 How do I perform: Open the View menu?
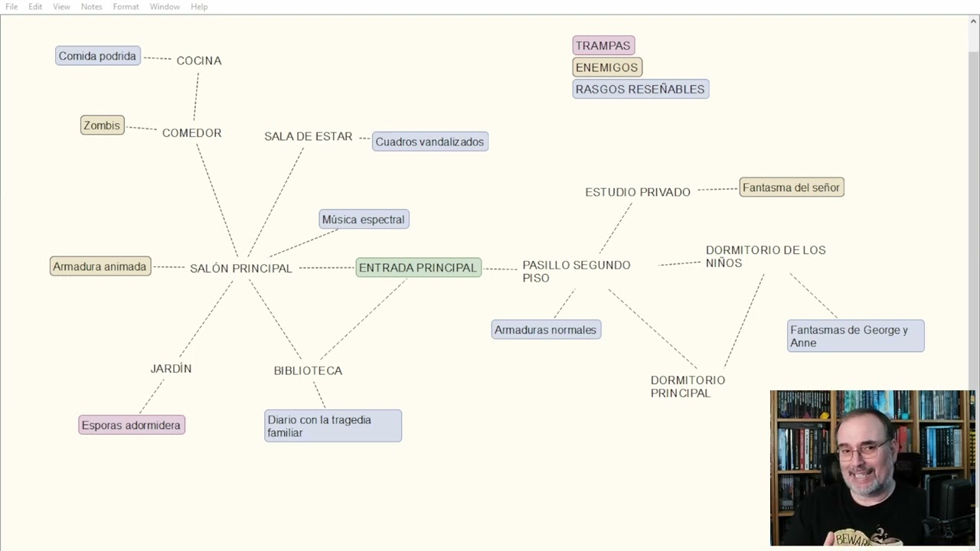(x=61, y=7)
